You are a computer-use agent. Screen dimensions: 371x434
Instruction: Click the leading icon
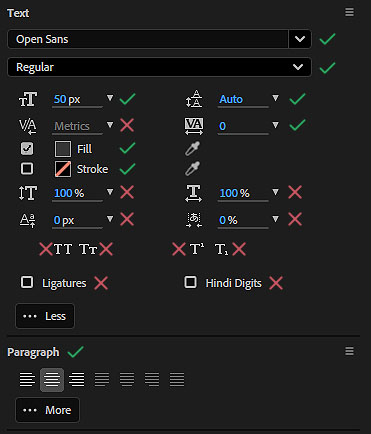[x=194, y=99]
